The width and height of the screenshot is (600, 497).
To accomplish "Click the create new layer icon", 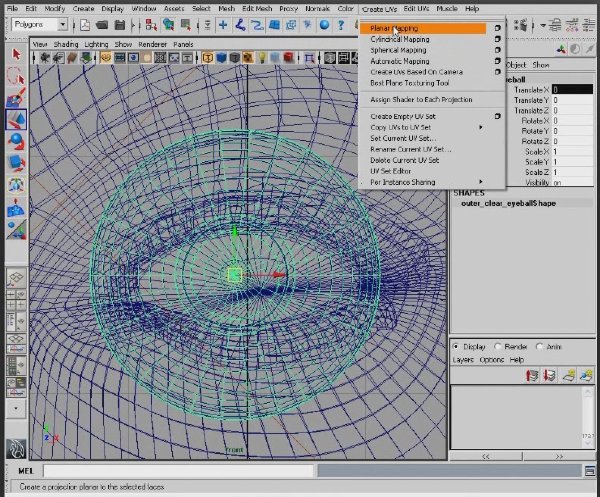I will tap(568, 375).
